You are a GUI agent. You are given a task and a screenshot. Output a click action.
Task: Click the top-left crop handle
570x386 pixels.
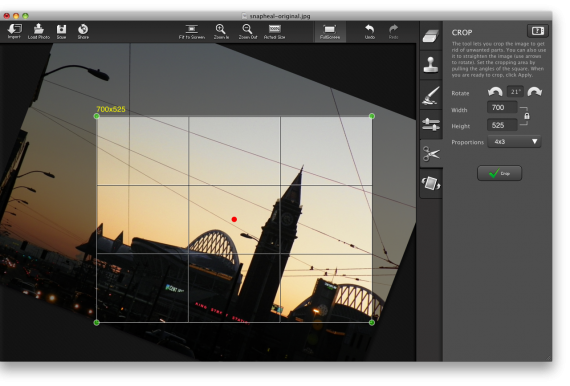[96, 116]
